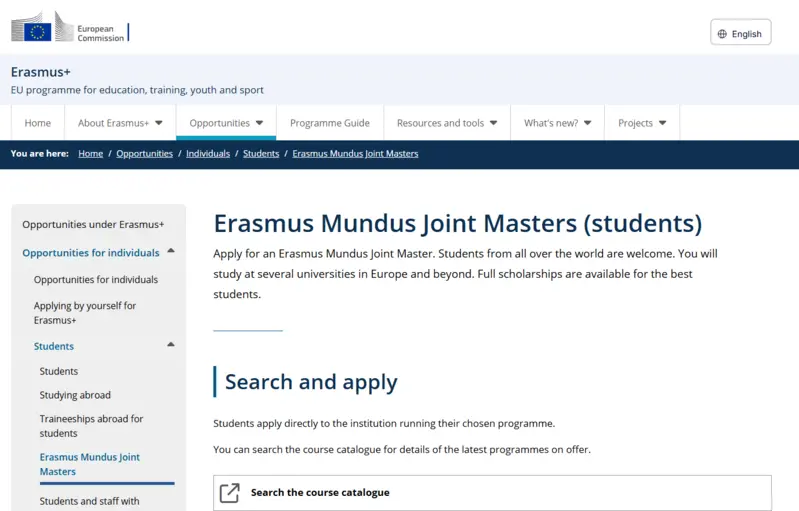Click Home breadcrumb link
Screen dimensions: 799x511
click(x=91, y=153)
